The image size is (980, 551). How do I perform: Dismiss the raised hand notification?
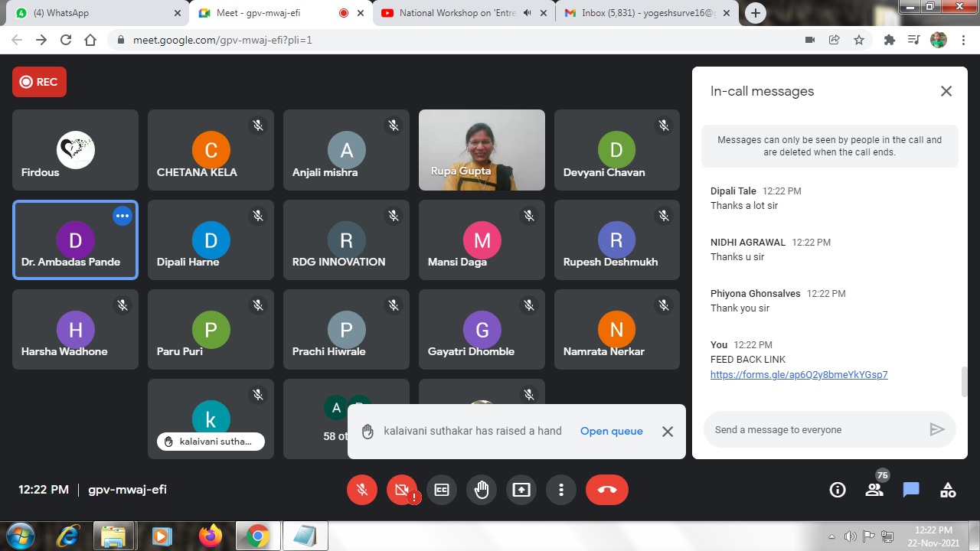click(668, 432)
